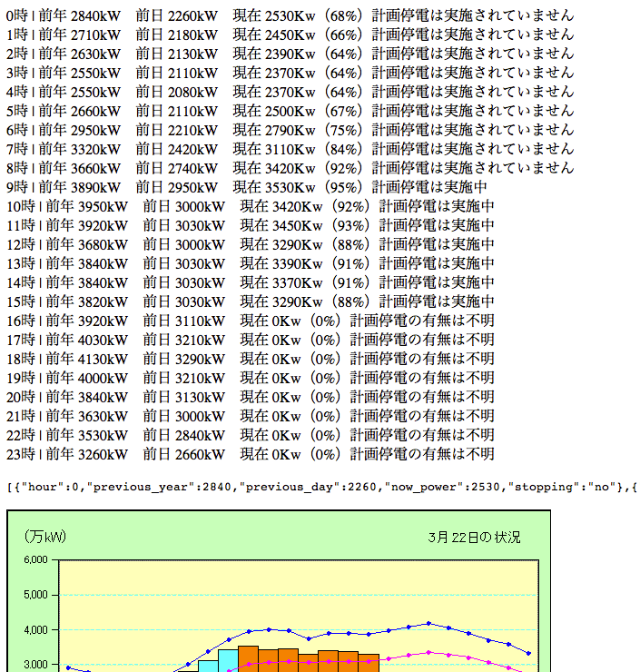The height and width of the screenshot is (672, 640).
Task: Select the 6時 現在 2790Kw (75%) row
Action: [290, 130]
